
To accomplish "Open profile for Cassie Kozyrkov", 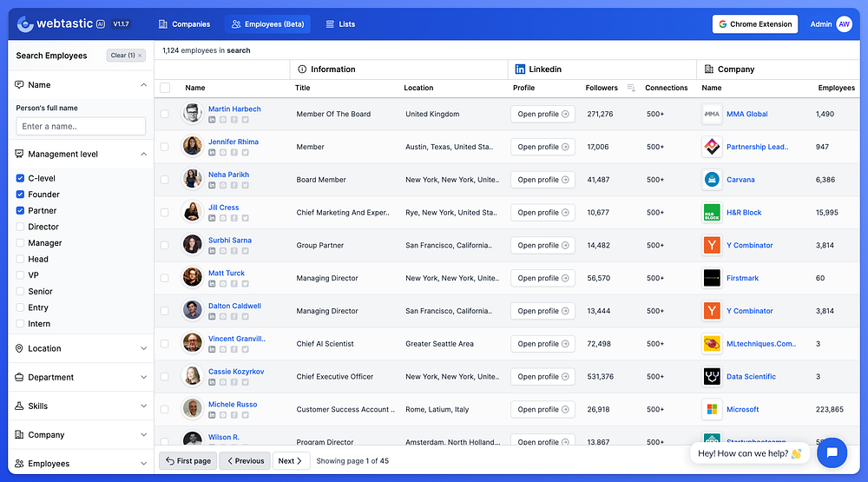I will 542,377.
